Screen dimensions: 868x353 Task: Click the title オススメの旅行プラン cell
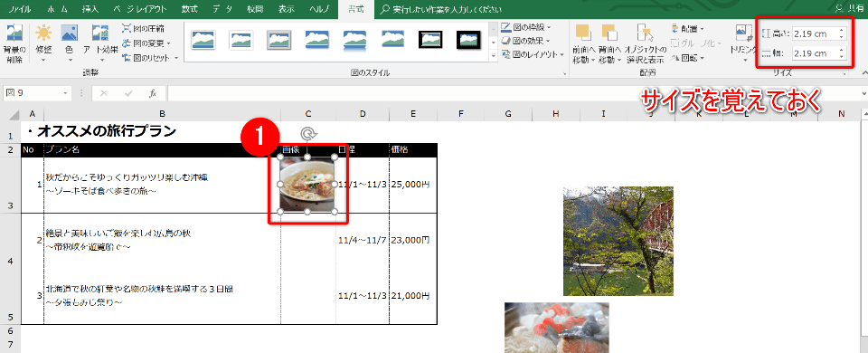[101, 132]
